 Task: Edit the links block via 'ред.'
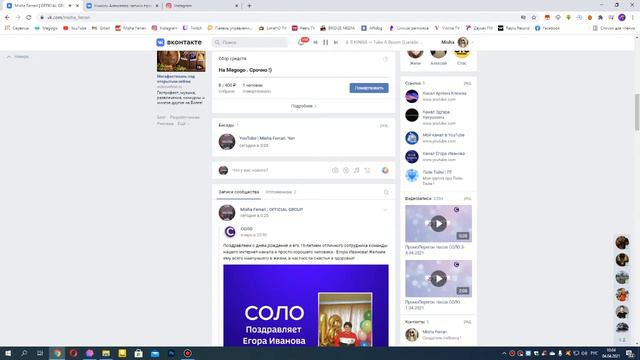(467, 83)
